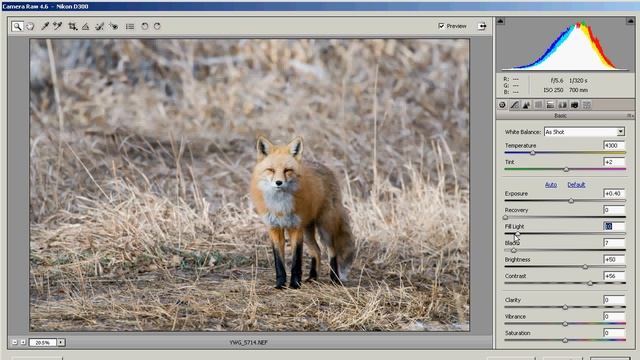
Task: Toggle highlight clipping warning on histogram
Action: (630, 21)
